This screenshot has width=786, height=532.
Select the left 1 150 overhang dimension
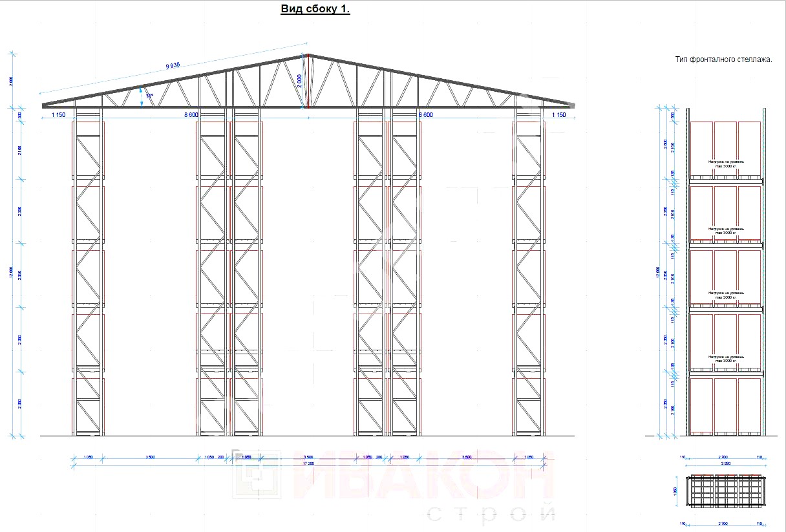[x=59, y=114]
